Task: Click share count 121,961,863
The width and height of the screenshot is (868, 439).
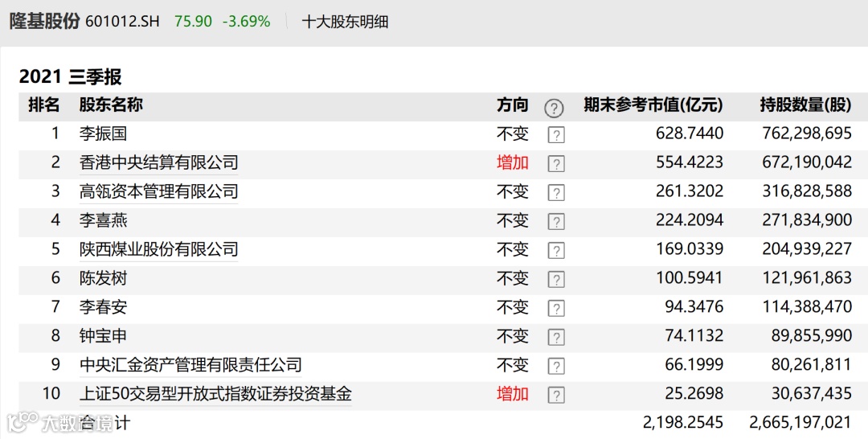Action: 807,278
